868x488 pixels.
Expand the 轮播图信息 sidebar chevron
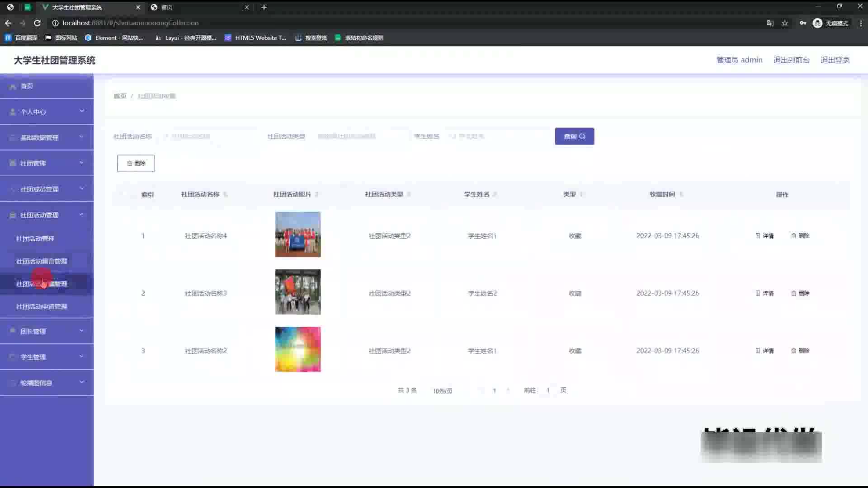coord(82,382)
